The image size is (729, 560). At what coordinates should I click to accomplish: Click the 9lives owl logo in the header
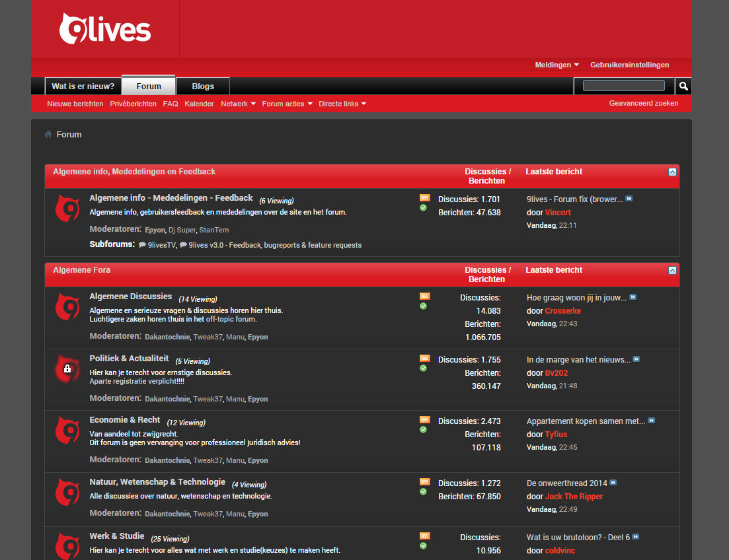[x=105, y=28]
